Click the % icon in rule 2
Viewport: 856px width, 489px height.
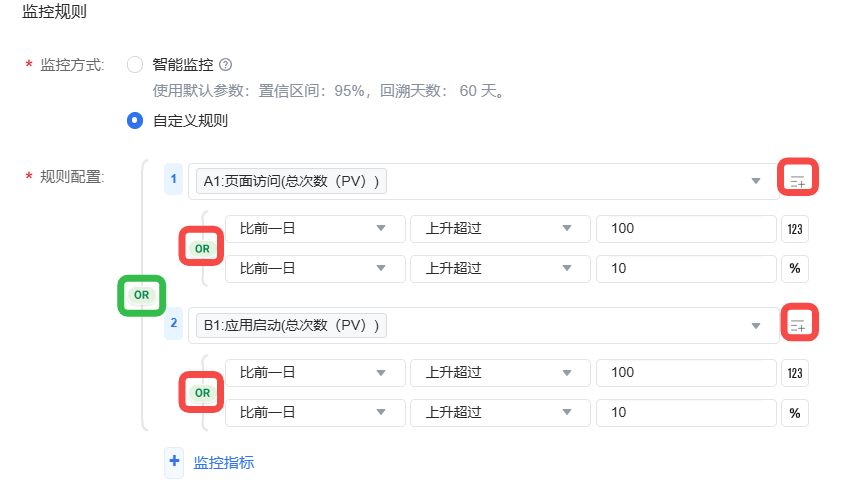coord(795,413)
